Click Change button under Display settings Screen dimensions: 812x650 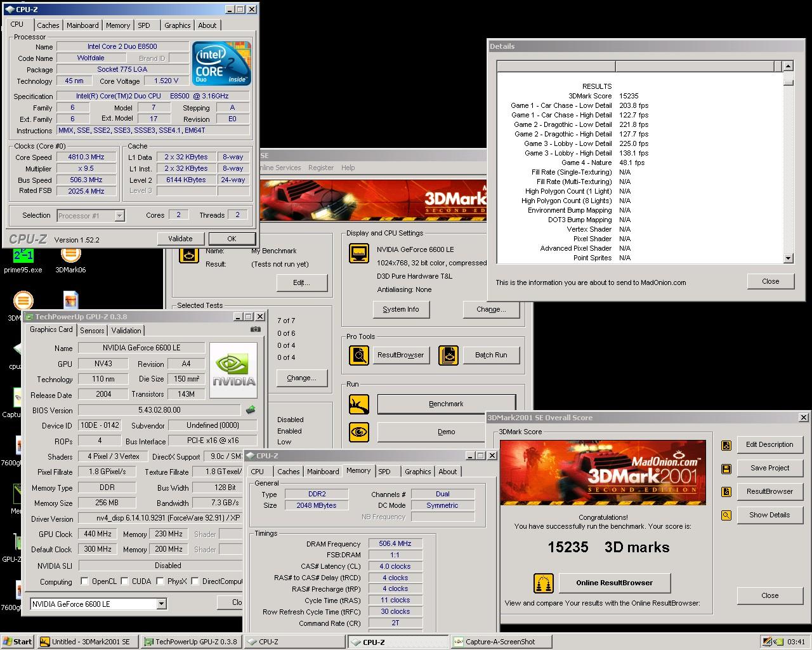[491, 309]
